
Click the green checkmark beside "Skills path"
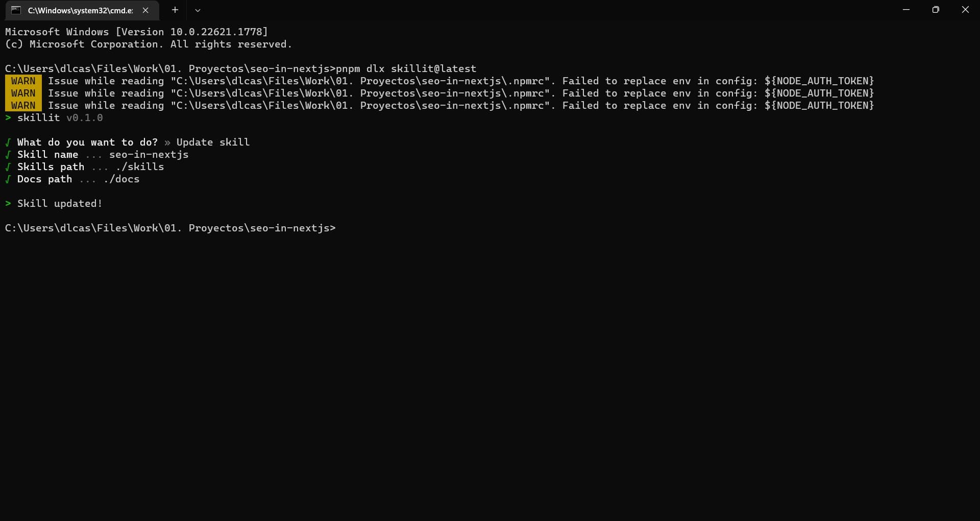point(8,167)
